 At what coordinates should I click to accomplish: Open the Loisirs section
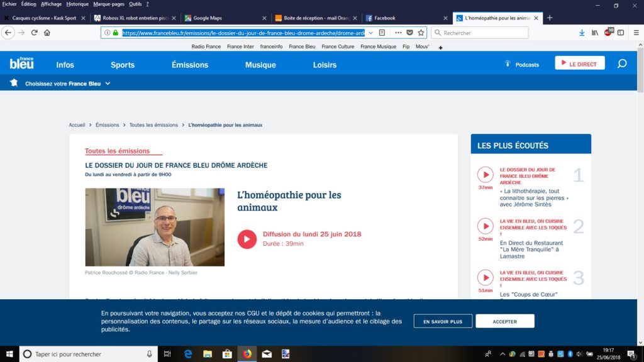[x=325, y=65]
